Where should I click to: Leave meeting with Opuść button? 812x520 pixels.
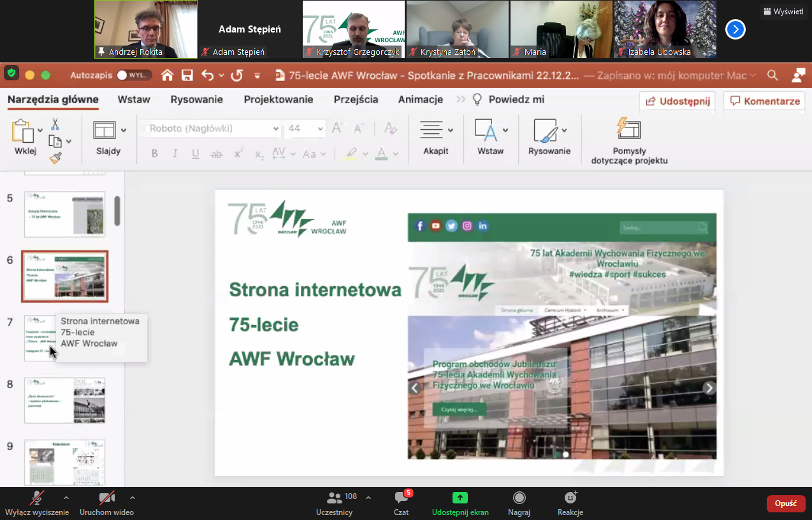click(x=785, y=503)
